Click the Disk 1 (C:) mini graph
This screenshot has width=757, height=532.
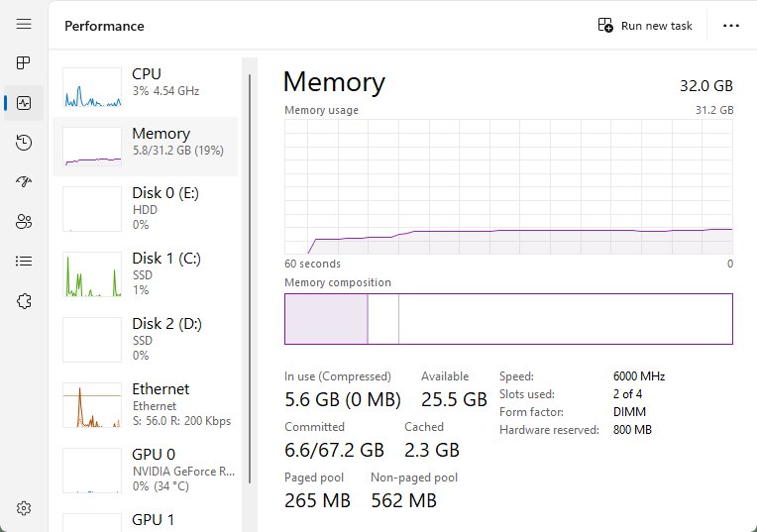(x=92, y=274)
